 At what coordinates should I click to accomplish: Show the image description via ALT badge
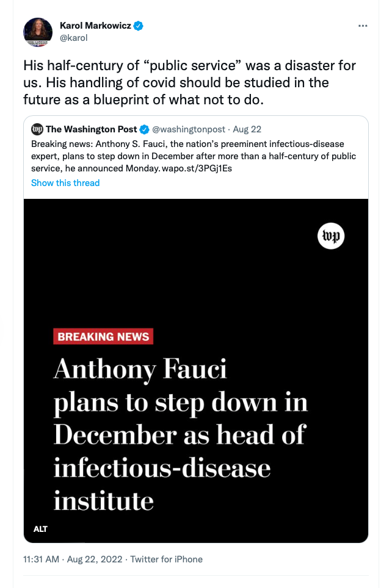(x=41, y=529)
